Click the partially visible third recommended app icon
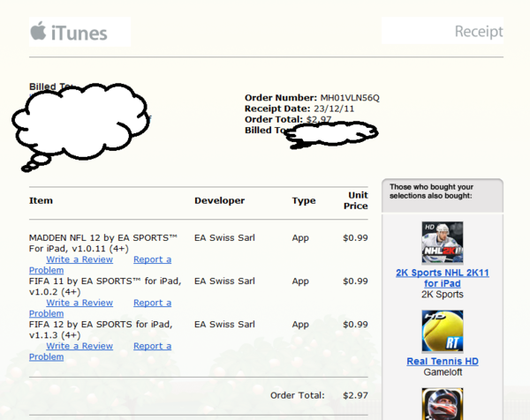 443,406
